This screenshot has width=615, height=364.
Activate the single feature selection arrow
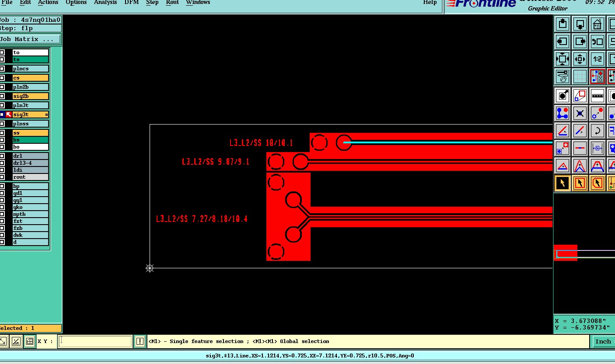563,183
